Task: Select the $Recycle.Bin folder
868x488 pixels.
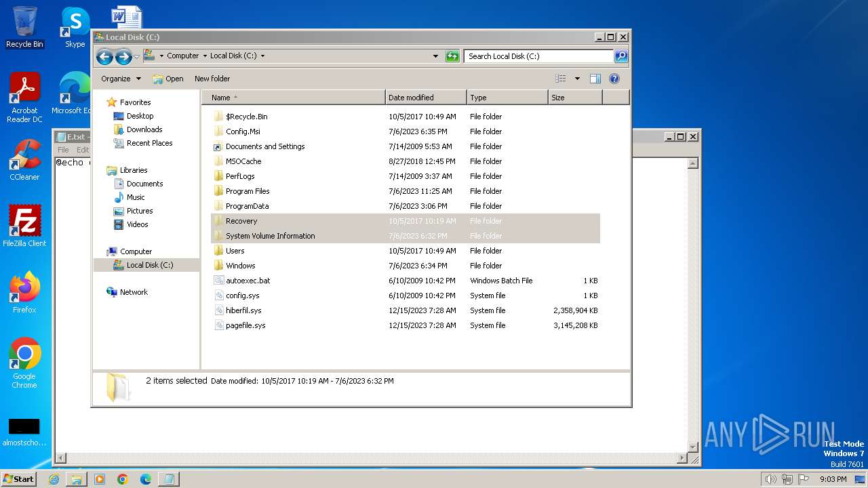Action: 406,117
